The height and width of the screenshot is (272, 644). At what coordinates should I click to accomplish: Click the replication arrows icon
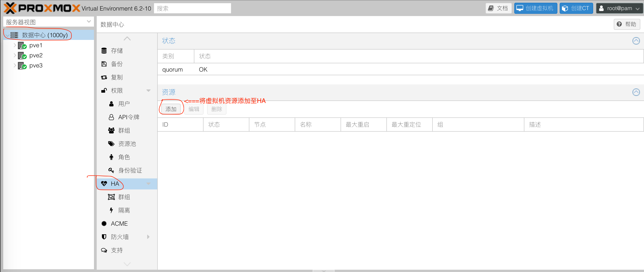point(104,77)
